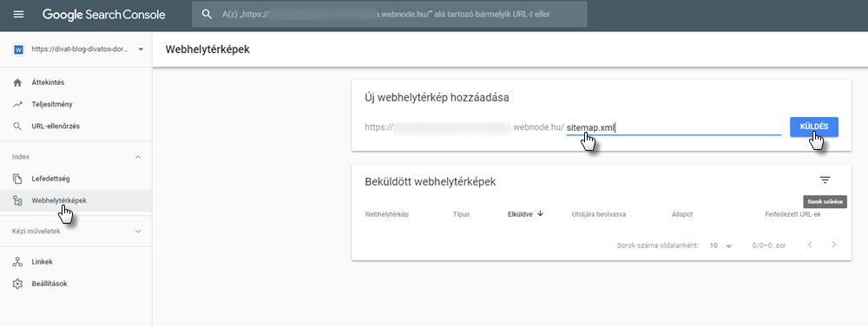Click the search magnifier icon in top bar

click(x=207, y=15)
